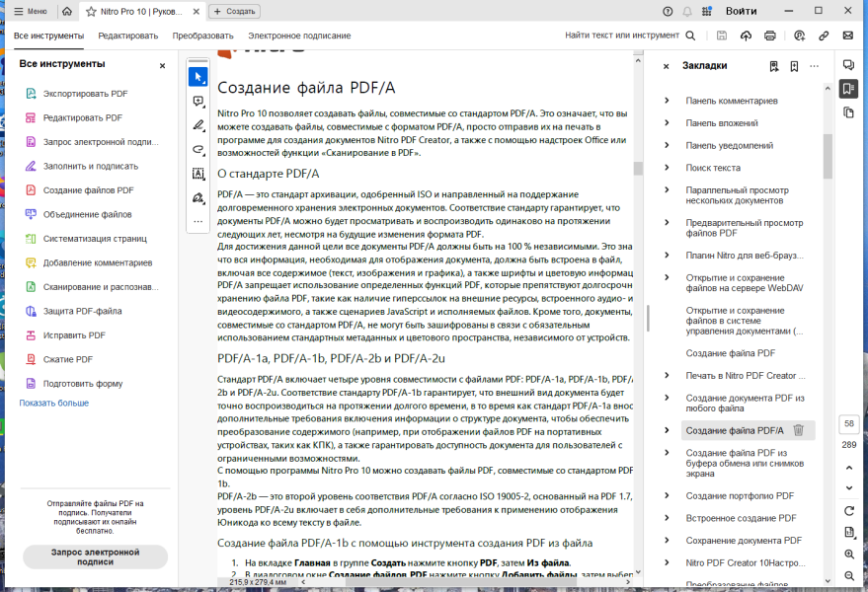Close the Все инструменты panel

[x=162, y=65]
